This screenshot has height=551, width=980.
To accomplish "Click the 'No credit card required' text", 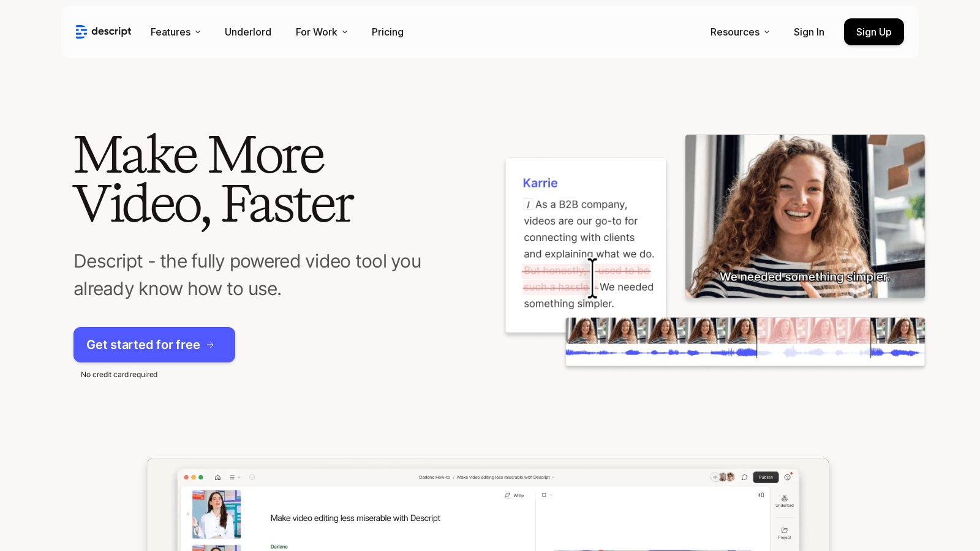I will click(119, 375).
